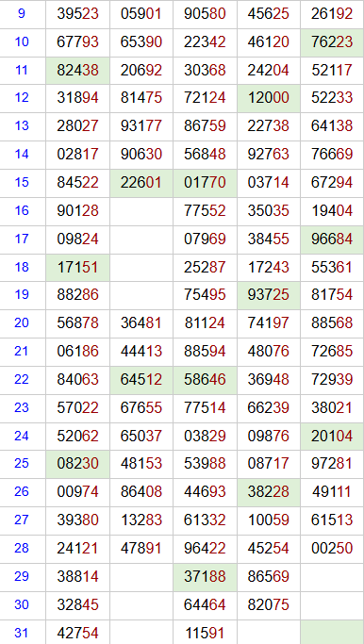
Task: Click highlighted cell 82438
Action: [x=77, y=70]
